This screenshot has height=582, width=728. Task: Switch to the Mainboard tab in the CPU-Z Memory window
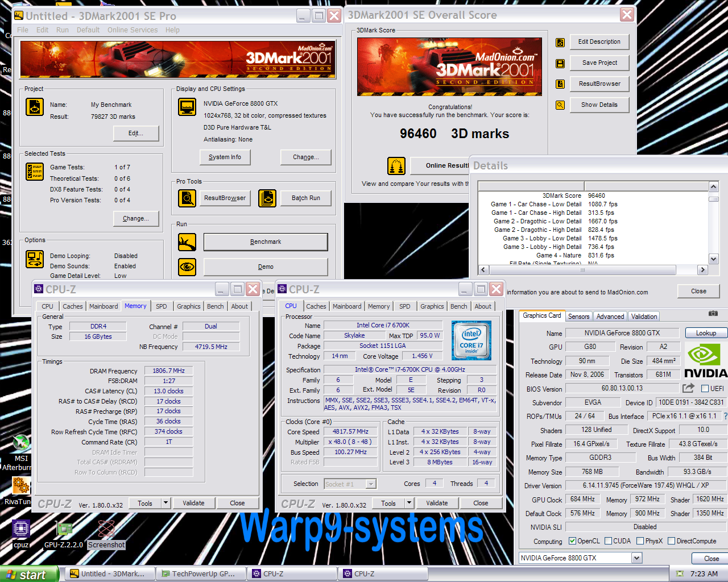point(104,306)
